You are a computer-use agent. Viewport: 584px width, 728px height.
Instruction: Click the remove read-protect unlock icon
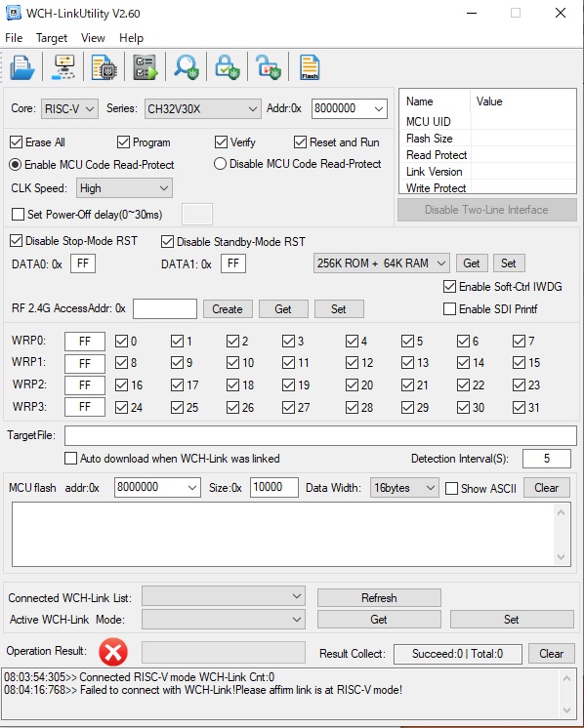[x=269, y=67]
